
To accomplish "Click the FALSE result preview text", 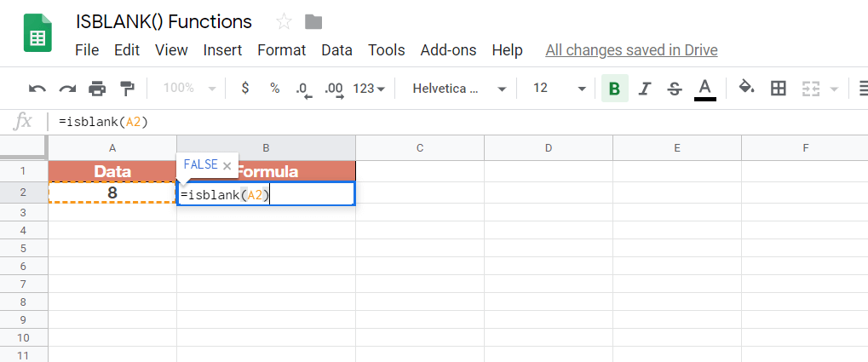I will [x=200, y=165].
